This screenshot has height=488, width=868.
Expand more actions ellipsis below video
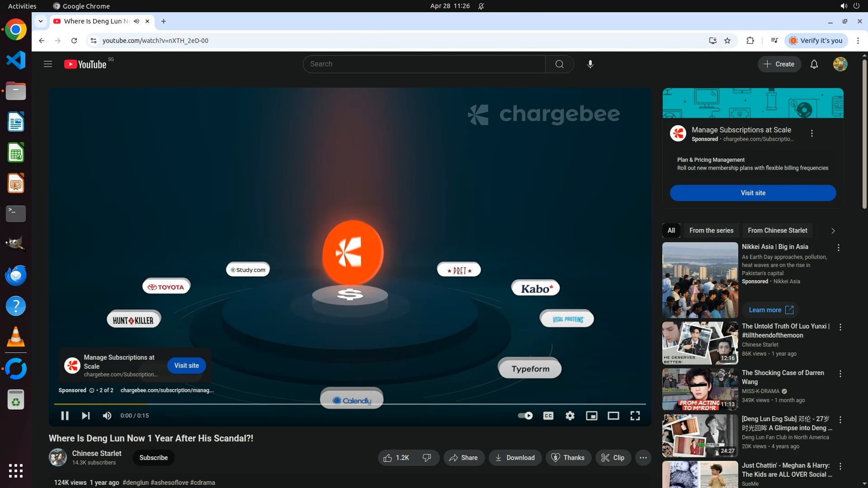[643, 458]
